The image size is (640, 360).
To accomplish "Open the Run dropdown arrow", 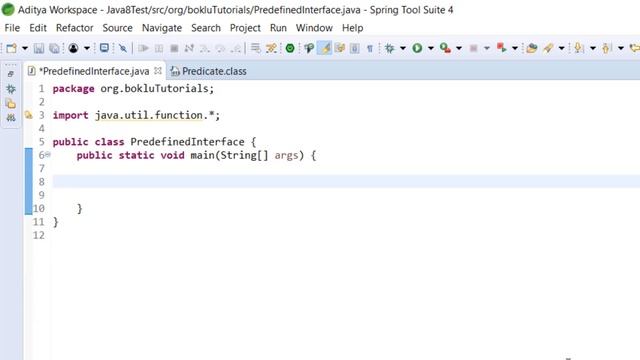I will tap(431, 48).
